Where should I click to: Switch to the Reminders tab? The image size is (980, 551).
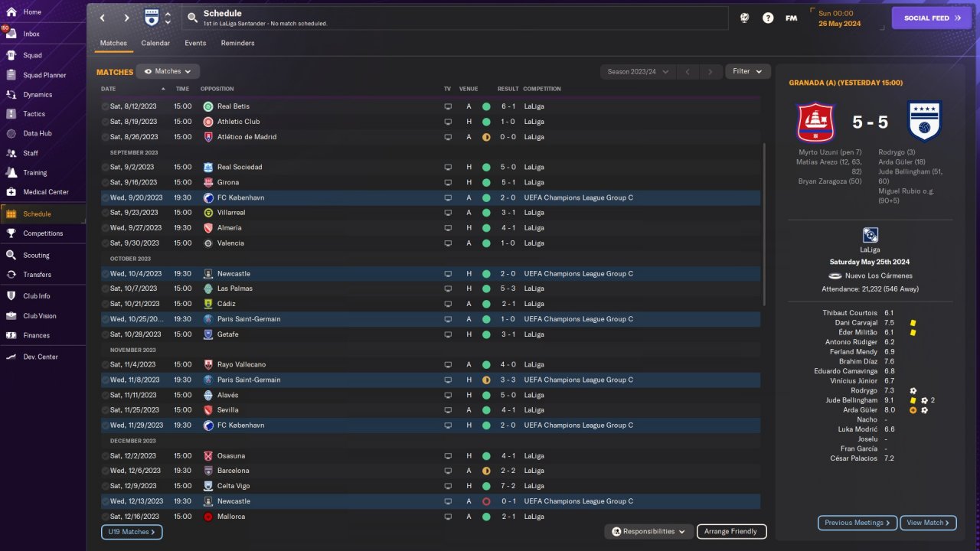click(x=237, y=44)
